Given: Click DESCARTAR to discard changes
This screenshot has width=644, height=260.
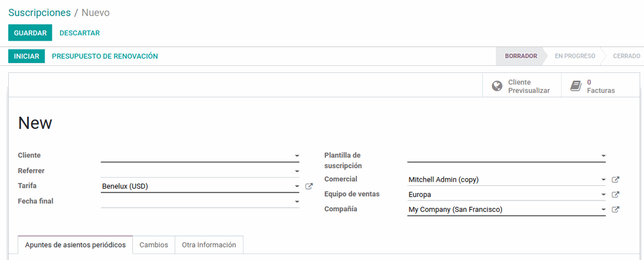Looking at the screenshot, I should pyautogui.click(x=79, y=33).
